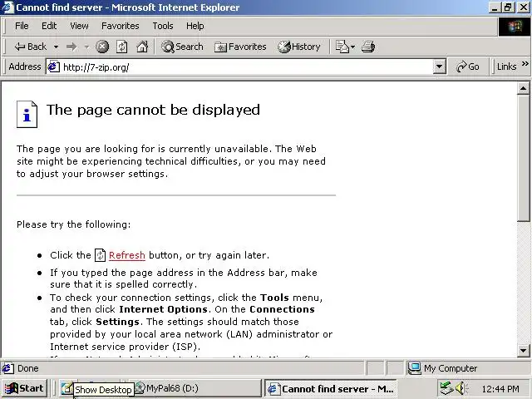Screen dimensions: 532x399
Task: Click bold 'Internet Options' text
Action: tap(163, 309)
